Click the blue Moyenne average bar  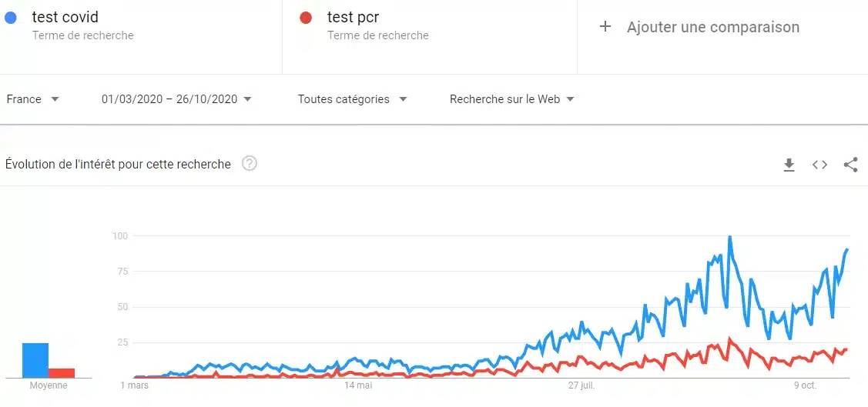pyautogui.click(x=35, y=361)
